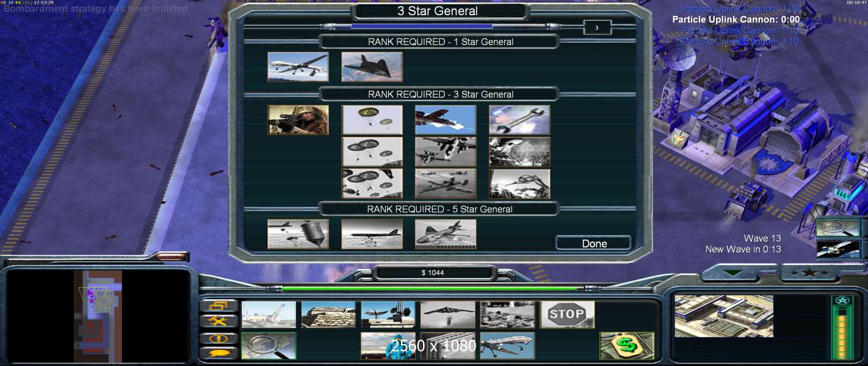Click the Rank Required 1 Star header
This screenshot has height=366, width=868.
[x=440, y=42]
